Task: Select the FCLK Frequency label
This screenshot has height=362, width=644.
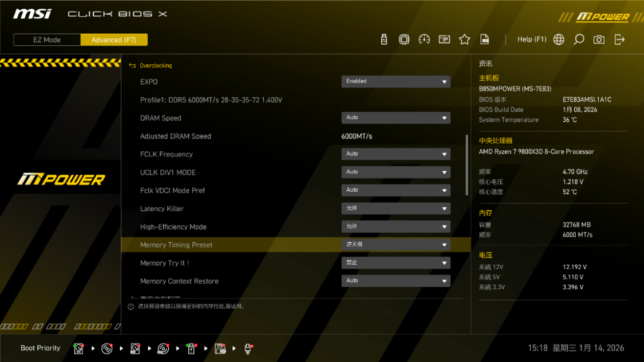Action: [x=167, y=155]
